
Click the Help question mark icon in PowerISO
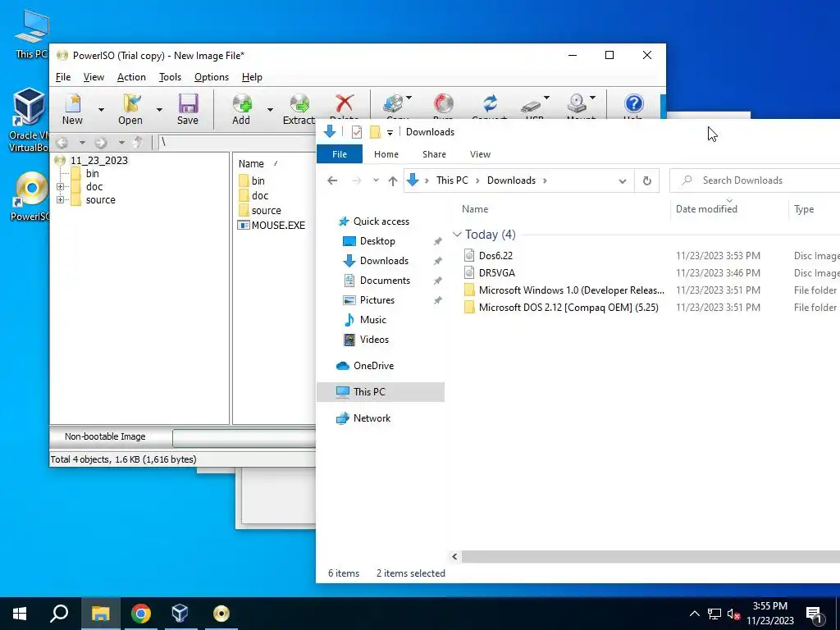coord(634,103)
